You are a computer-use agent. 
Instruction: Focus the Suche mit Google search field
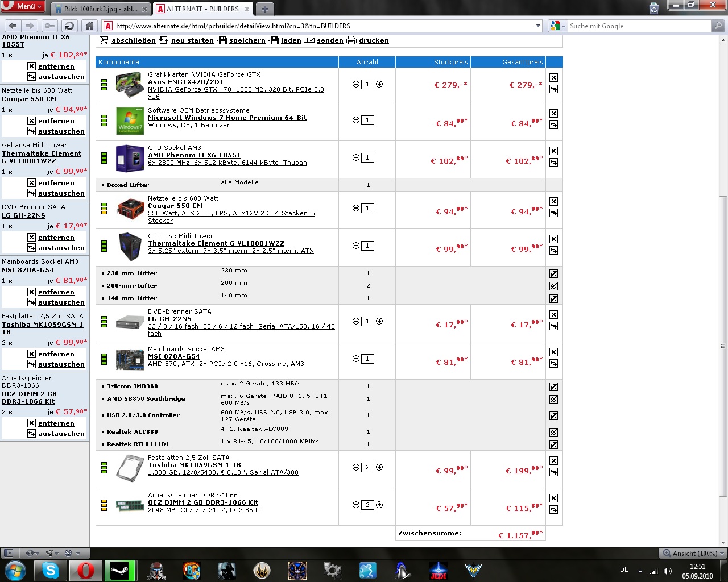(x=639, y=26)
